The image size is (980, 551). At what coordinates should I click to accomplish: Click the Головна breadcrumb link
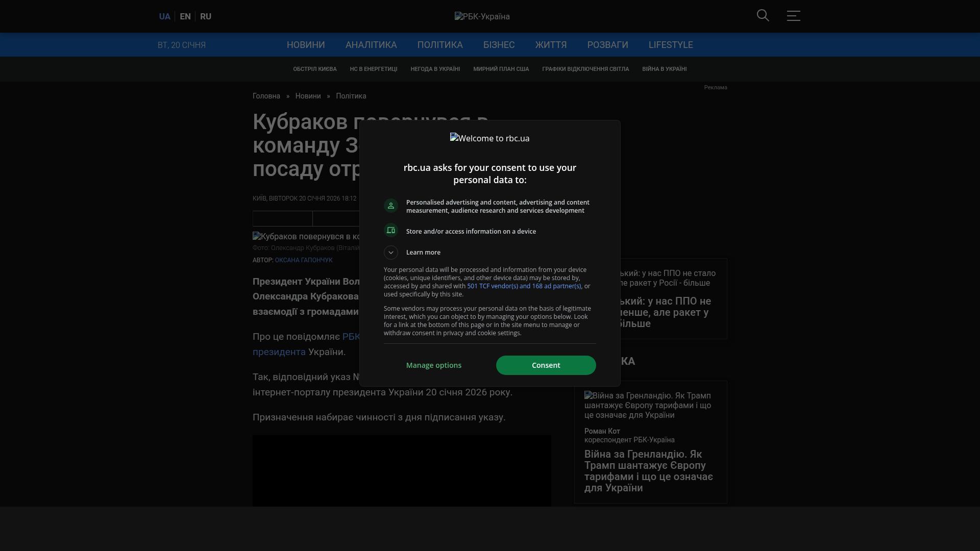[x=266, y=96]
